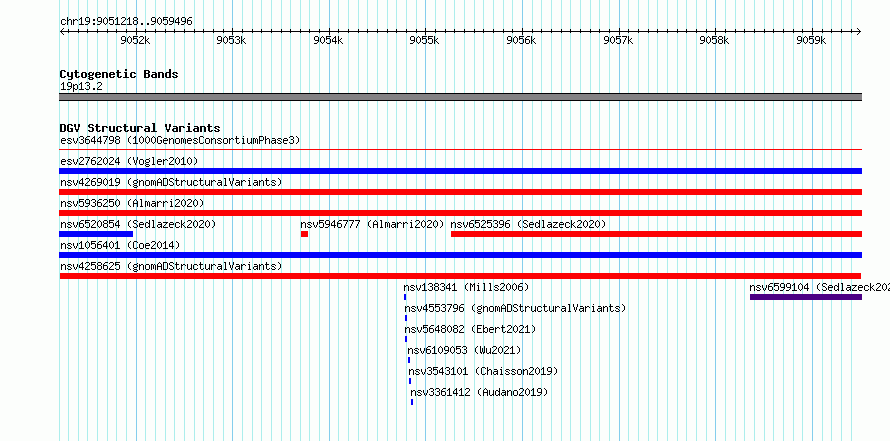Click the nsv1056401 (Coe2014) label
890x441 pixels.
tap(120, 245)
